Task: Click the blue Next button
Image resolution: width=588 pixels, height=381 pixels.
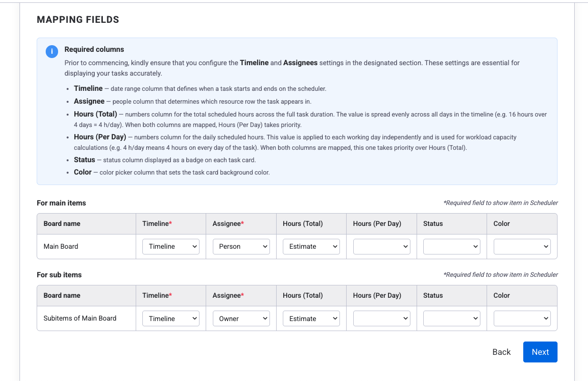Action: tap(540, 352)
